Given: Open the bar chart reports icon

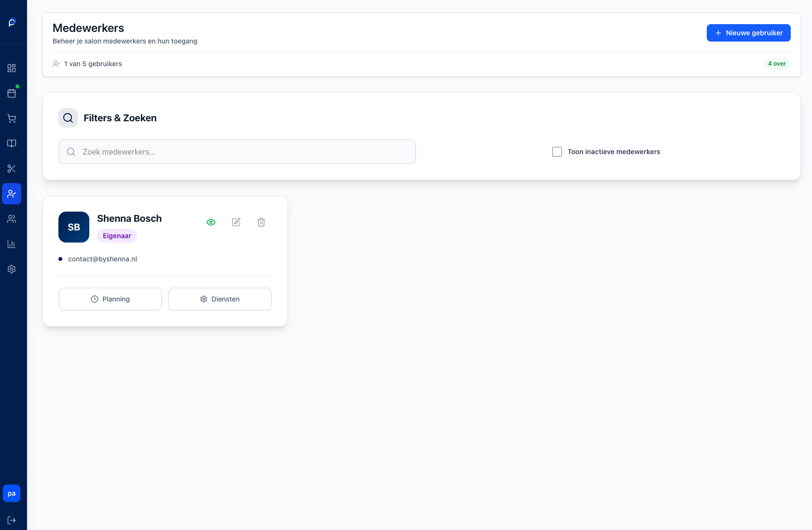Looking at the screenshot, I should point(12,244).
